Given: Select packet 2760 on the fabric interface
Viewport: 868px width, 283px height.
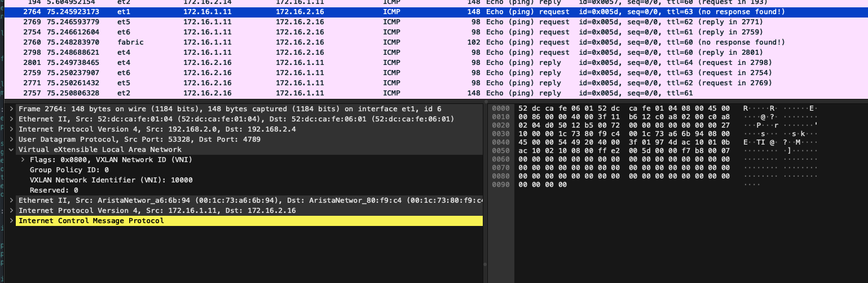Looking at the screenshot, I should (x=226, y=42).
